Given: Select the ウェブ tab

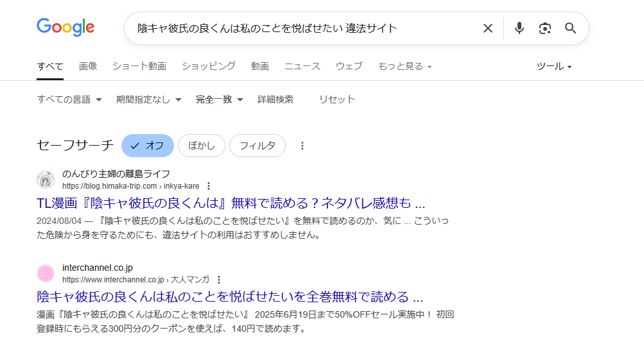Looking at the screenshot, I should point(349,66).
